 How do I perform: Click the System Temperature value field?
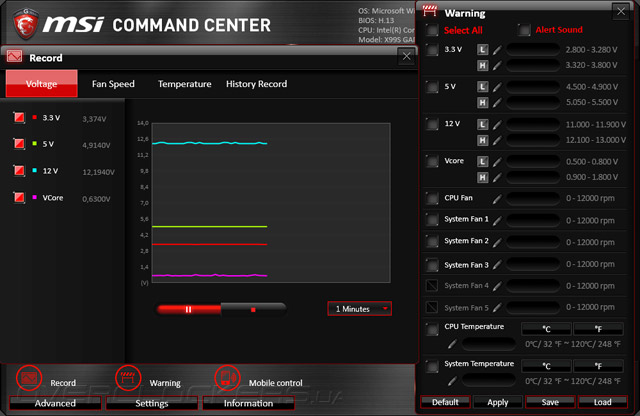(489, 380)
